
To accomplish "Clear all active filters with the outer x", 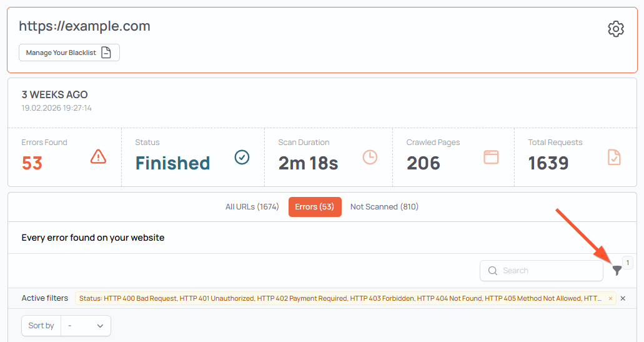I will click(x=623, y=299).
